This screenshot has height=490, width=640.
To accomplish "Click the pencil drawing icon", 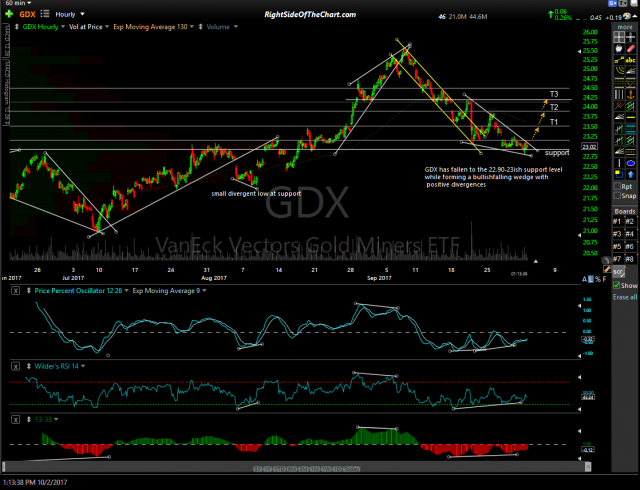I will pos(607,269).
